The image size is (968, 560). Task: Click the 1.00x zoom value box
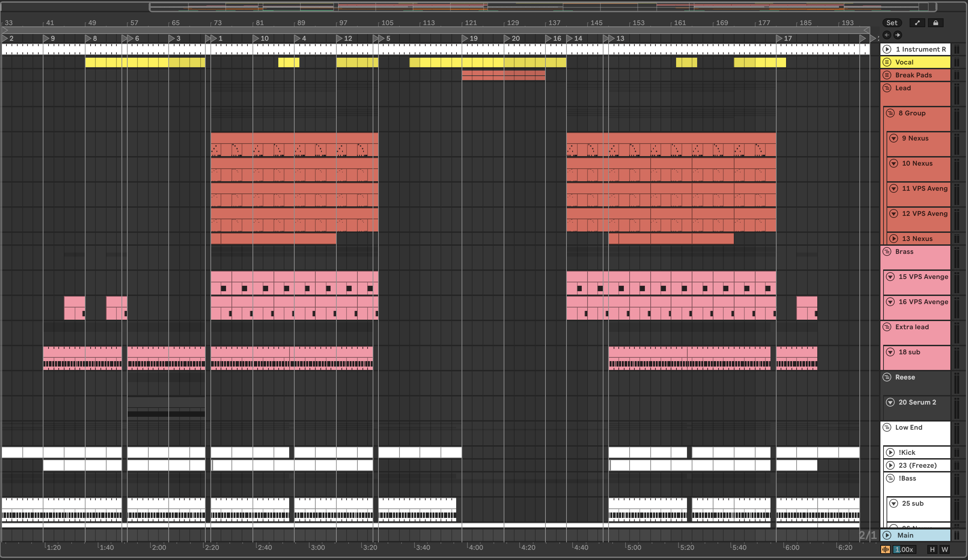tap(904, 549)
